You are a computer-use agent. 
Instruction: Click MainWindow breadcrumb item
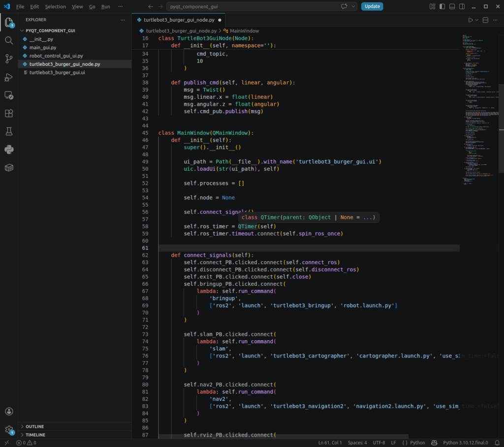[244, 31]
